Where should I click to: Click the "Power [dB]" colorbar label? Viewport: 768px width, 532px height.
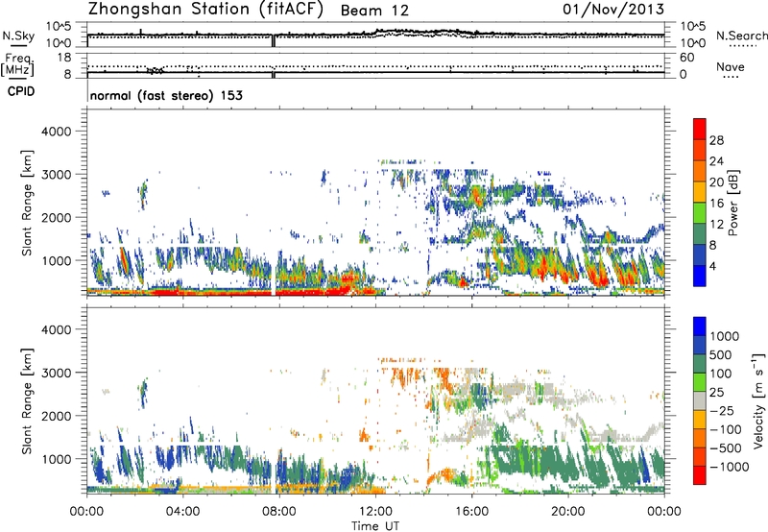732,203
